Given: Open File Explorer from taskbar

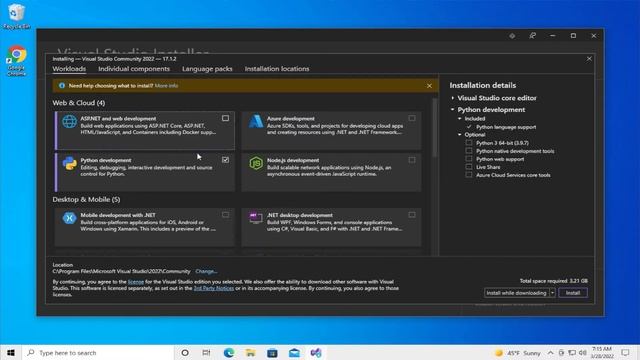Looking at the screenshot, I should click(x=250, y=353).
